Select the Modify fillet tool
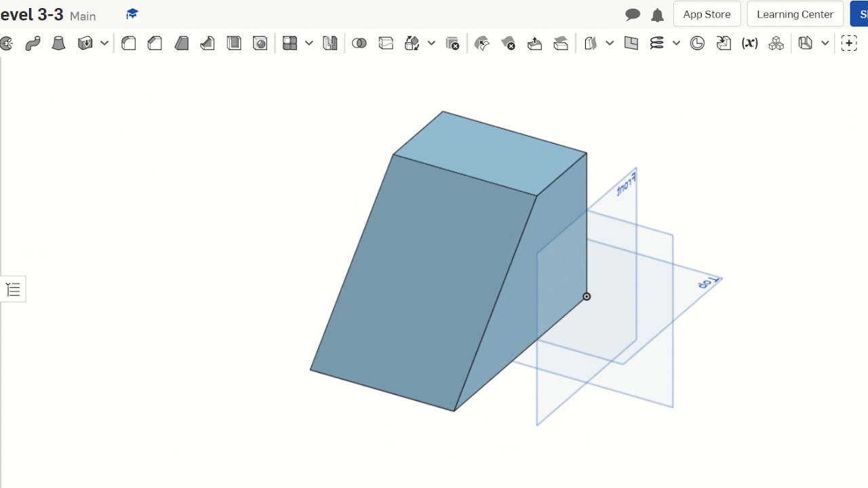 pos(482,43)
